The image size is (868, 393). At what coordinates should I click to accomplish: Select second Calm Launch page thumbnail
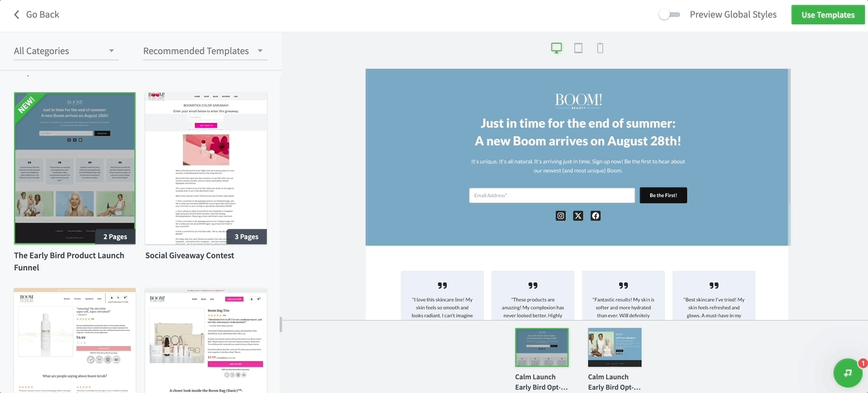coord(615,347)
